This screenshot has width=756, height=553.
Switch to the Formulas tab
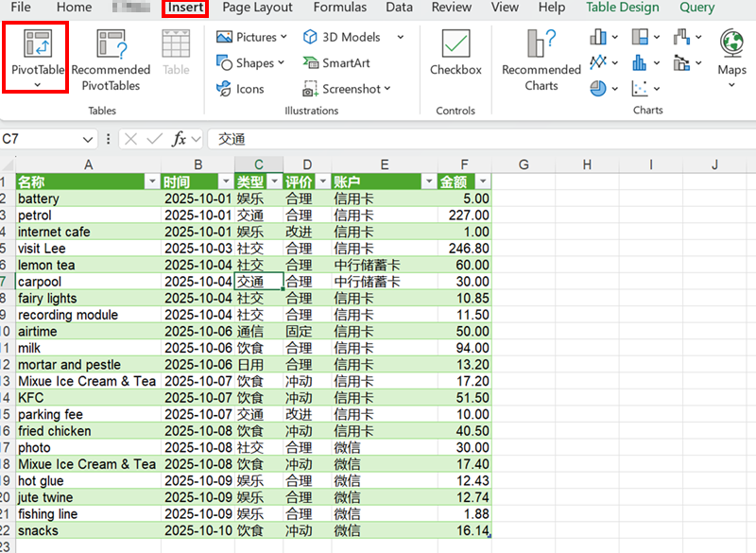point(340,8)
